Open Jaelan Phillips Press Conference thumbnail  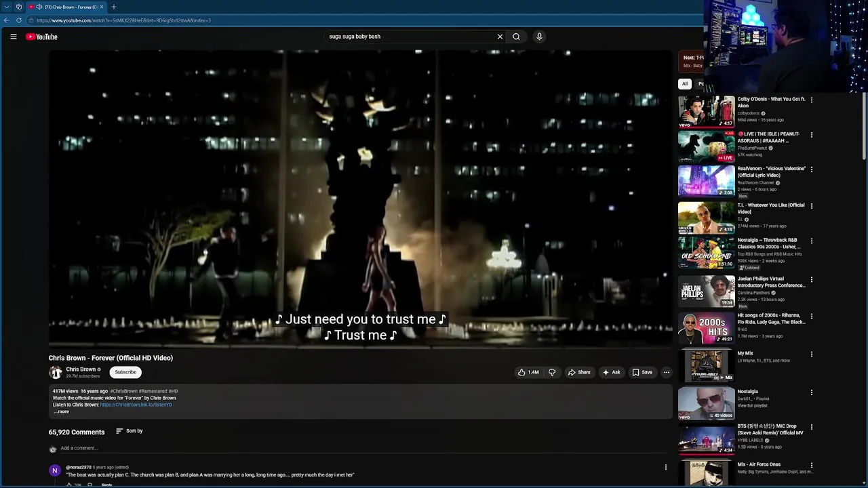(x=706, y=291)
